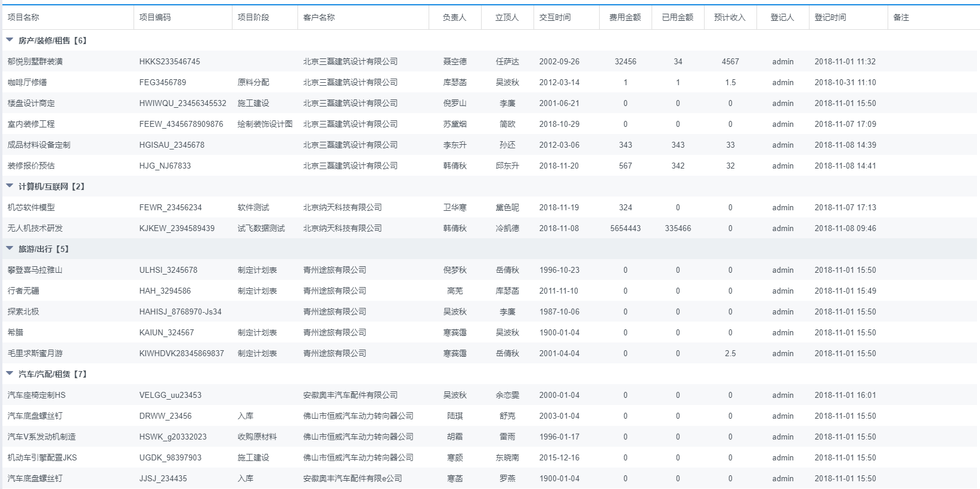This screenshot has width=980, height=489.
Task: Collapse the 房产/装修/租售 group triangle
Action: (10, 40)
